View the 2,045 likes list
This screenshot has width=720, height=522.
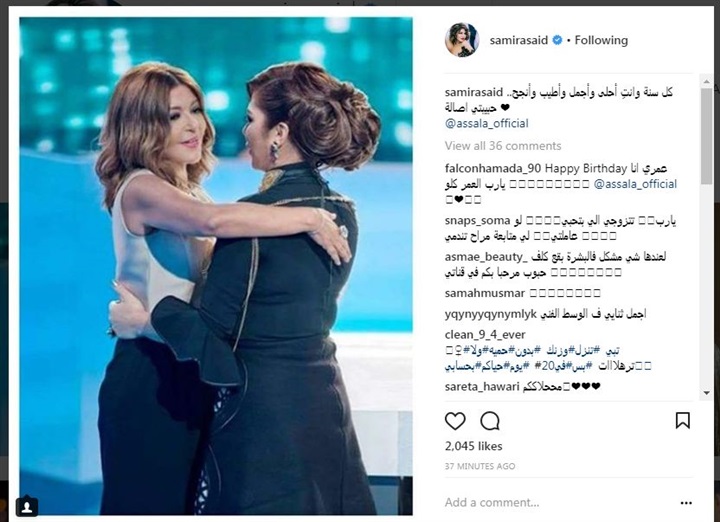473,446
